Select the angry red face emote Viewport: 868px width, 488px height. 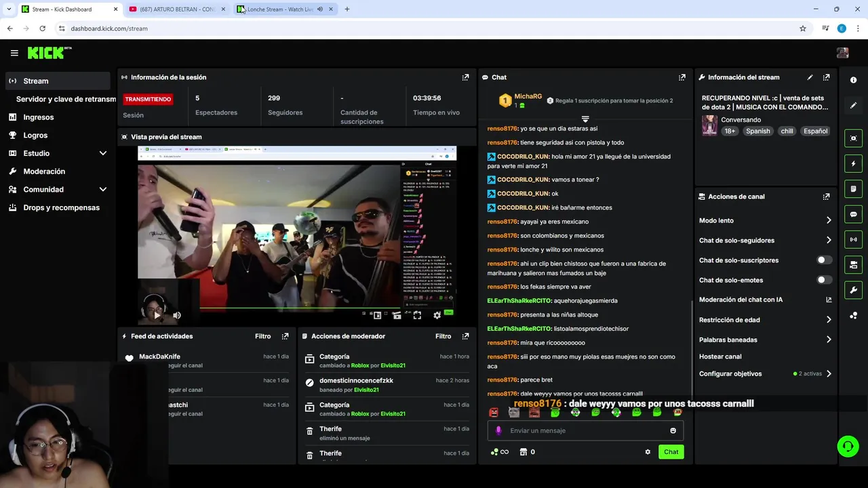494,412
